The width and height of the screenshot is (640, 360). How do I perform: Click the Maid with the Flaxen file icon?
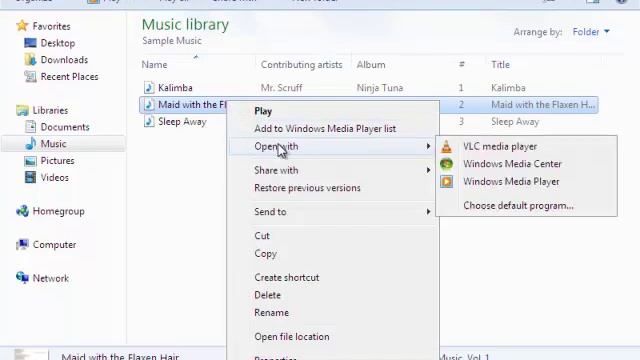149,104
